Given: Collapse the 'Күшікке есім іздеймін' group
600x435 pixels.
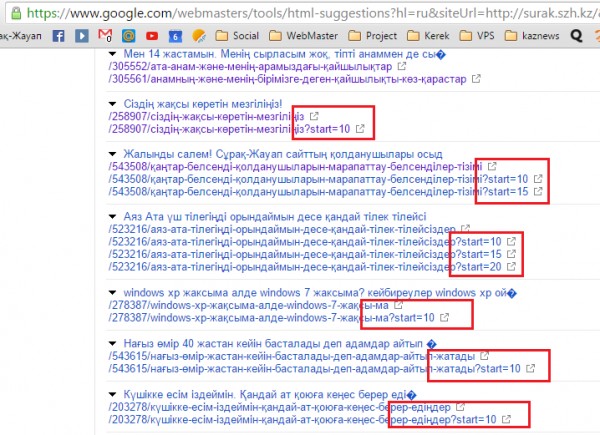Looking at the screenshot, I should [x=111, y=394].
